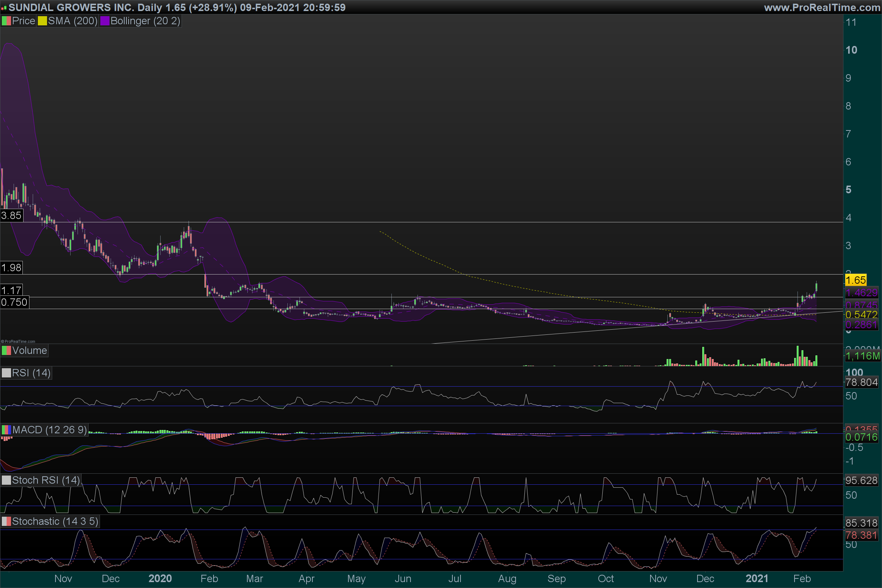The width and height of the screenshot is (882, 588).
Task: Click the 1.98 horizontal line label
Action: click(11, 268)
